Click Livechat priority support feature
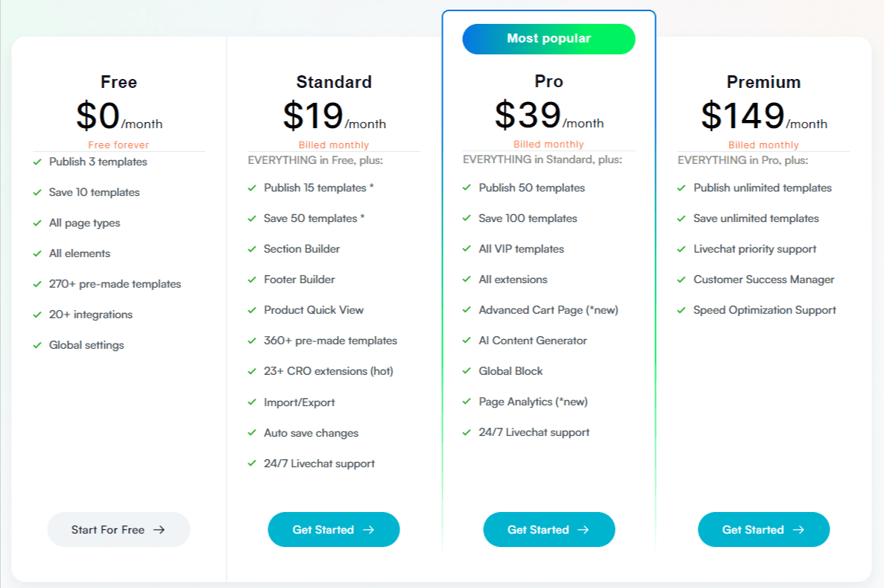Image resolution: width=884 pixels, height=588 pixels. pyautogui.click(x=754, y=249)
